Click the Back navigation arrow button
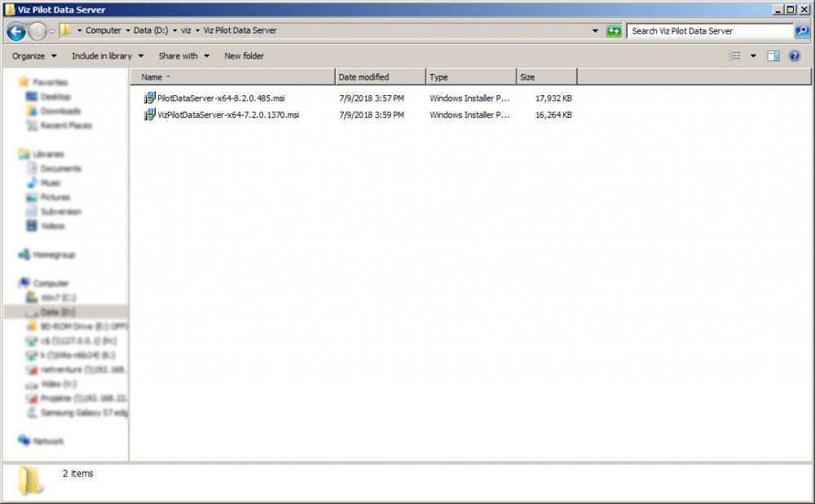The image size is (815, 504). (16, 32)
